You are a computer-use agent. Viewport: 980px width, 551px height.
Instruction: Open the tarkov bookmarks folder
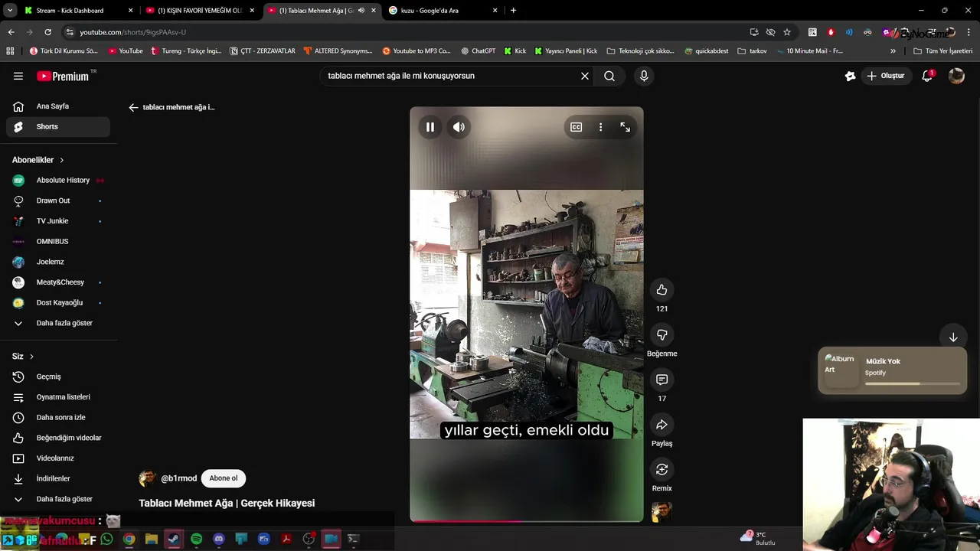[752, 51]
